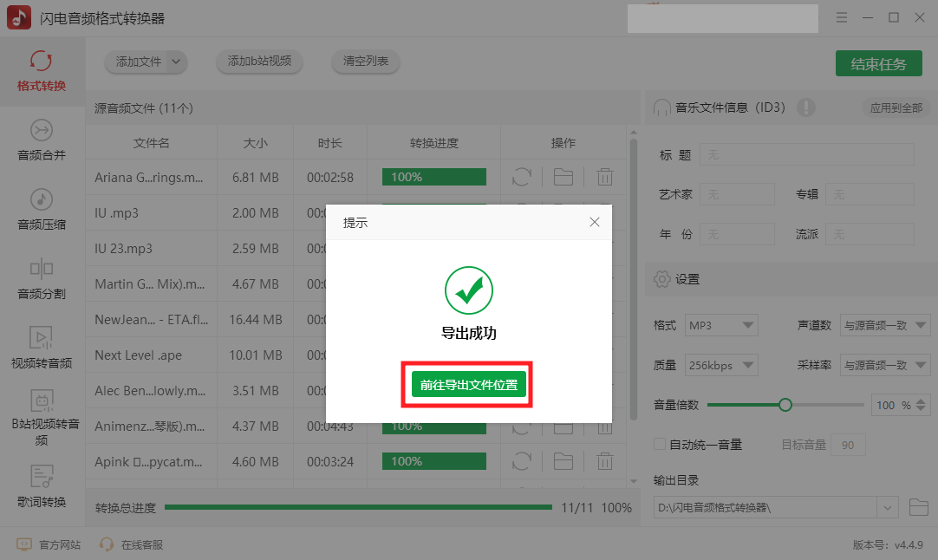
Task: Select the Next Level .ape file row
Action: pos(205,355)
